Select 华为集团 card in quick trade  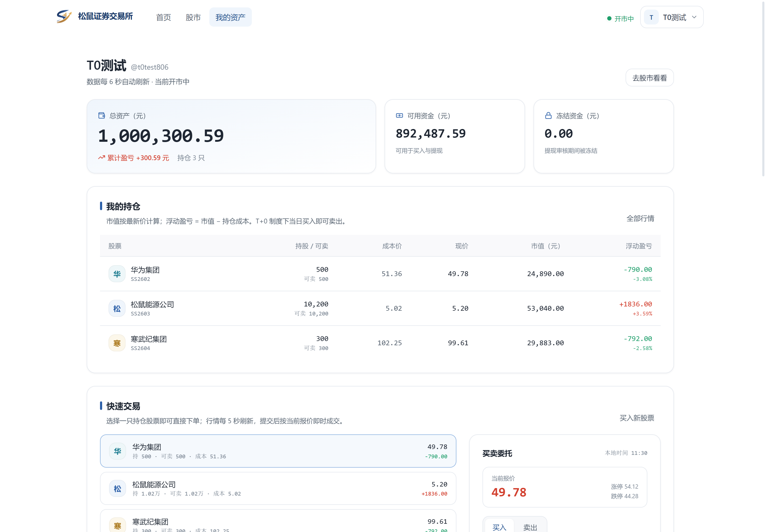[278, 451]
